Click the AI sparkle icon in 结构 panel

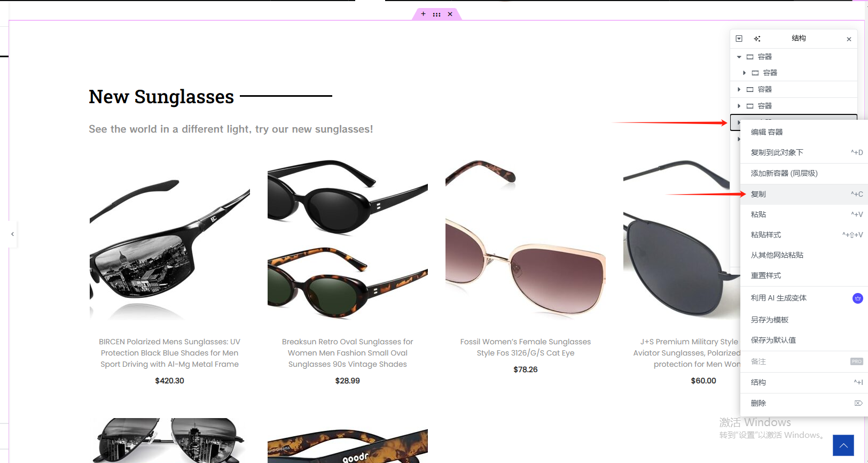point(757,38)
